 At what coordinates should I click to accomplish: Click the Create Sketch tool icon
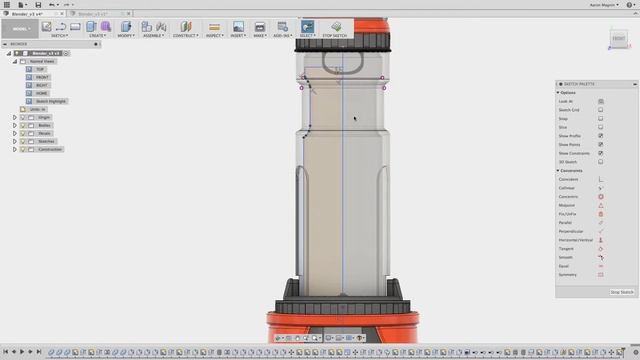[47, 27]
